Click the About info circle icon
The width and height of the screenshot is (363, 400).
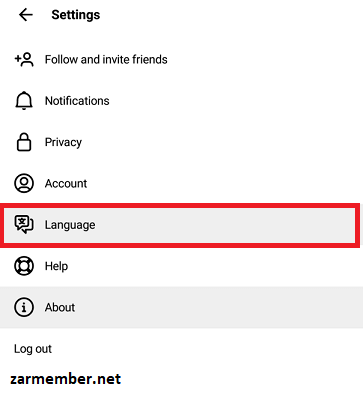click(x=24, y=307)
